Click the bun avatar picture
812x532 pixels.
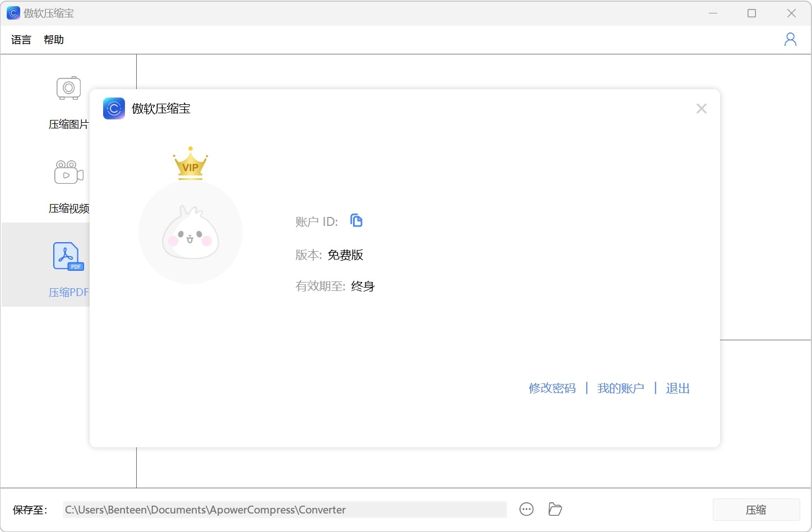(191, 232)
